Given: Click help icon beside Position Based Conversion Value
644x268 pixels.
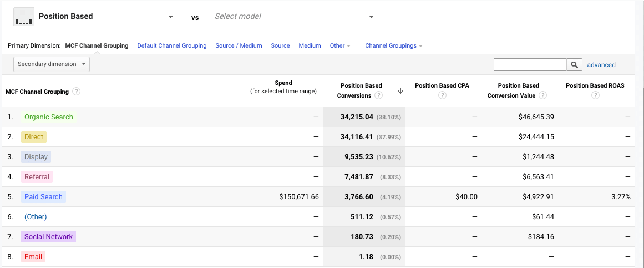Looking at the screenshot, I should point(542,95).
